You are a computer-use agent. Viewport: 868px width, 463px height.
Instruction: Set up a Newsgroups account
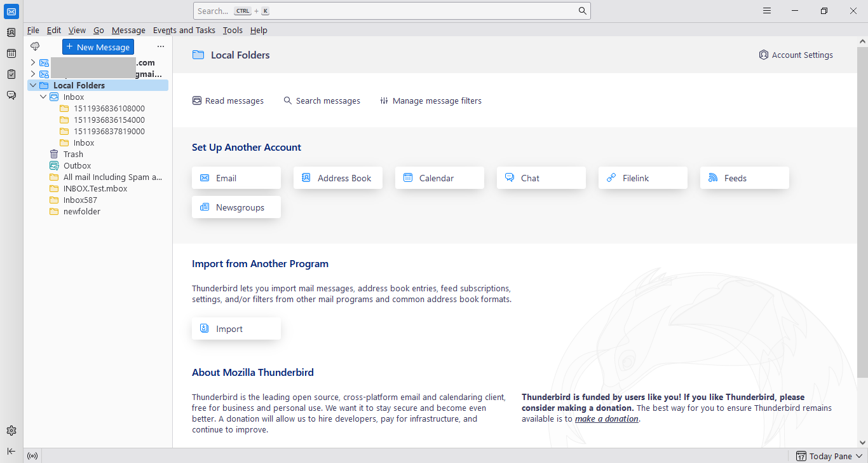(x=236, y=207)
